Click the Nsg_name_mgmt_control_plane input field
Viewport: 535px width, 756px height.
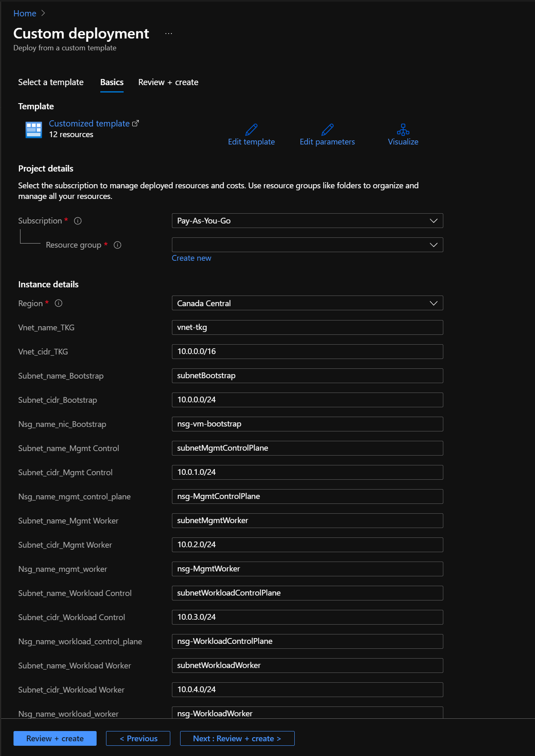(307, 496)
